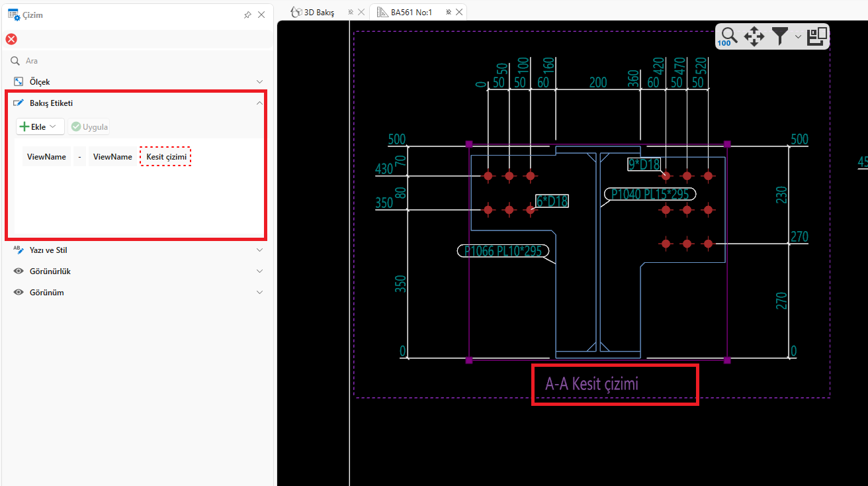Click the Ara search field
Screen dimensions: 868x486
click(x=132, y=61)
